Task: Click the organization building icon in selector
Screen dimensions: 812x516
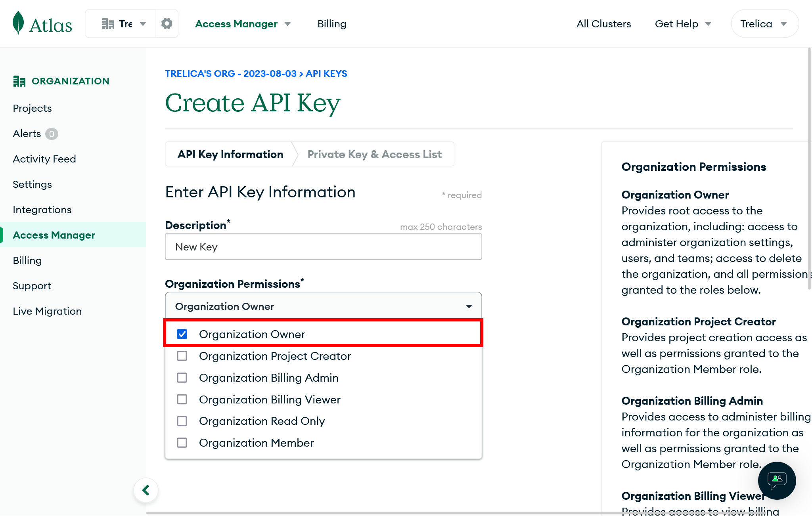Action: 108,24
